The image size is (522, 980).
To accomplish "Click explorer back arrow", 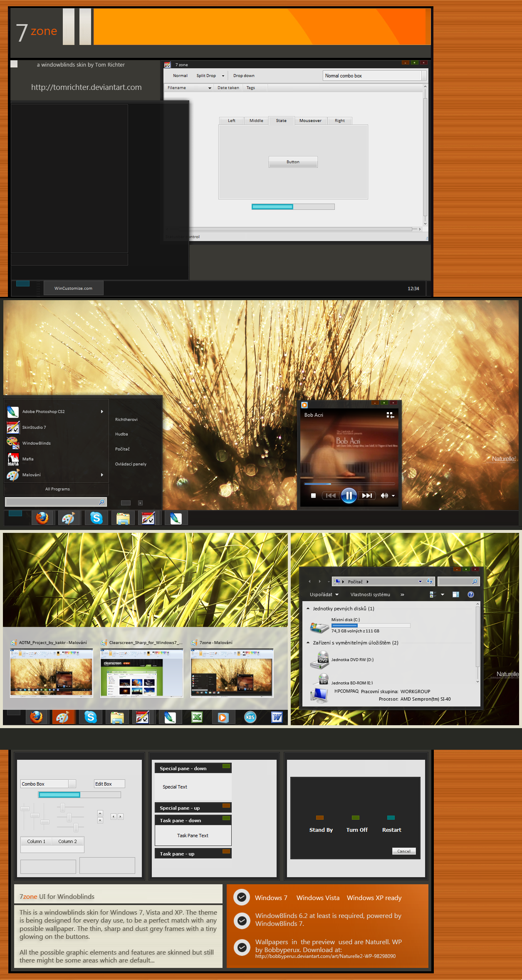I will (309, 582).
